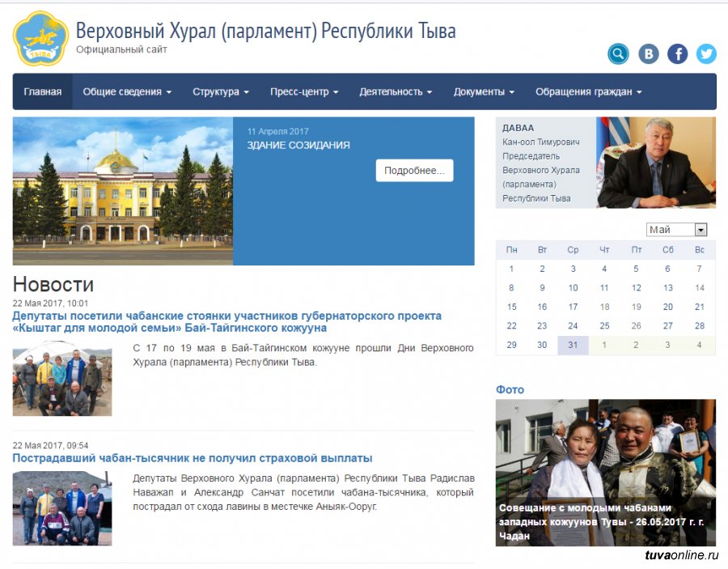The width and height of the screenshot is (728, 569).
Task: Click the parliament building banner image
Action: [123, 191]
